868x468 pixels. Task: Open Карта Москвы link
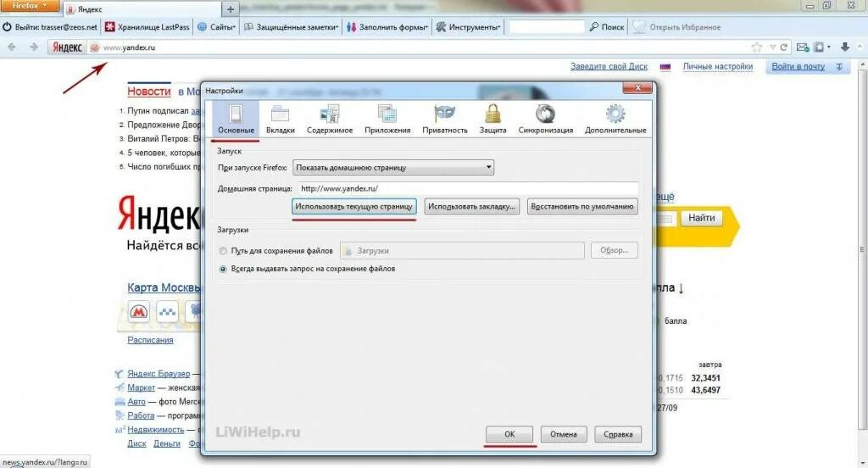(x=164, y=287)
